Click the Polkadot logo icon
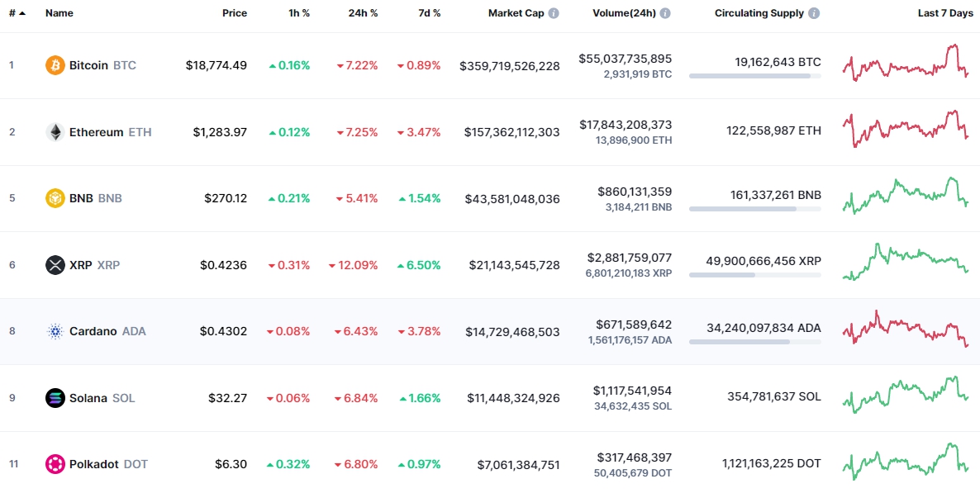 coord(55,464)
